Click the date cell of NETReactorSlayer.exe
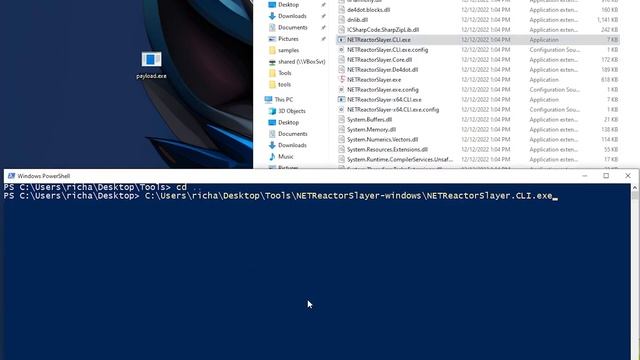This screenshot has height=360, width=640. pyautogui.click(x=486, y=80)
